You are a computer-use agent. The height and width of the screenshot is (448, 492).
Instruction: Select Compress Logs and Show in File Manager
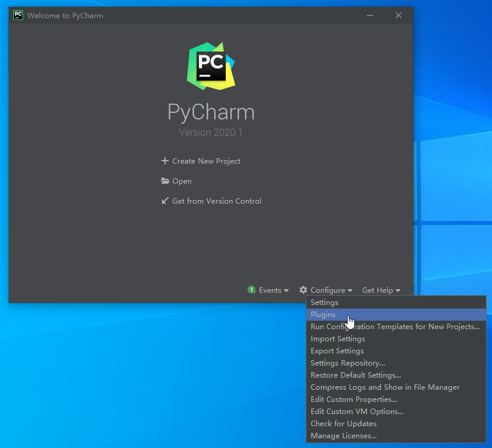[396, 387]
